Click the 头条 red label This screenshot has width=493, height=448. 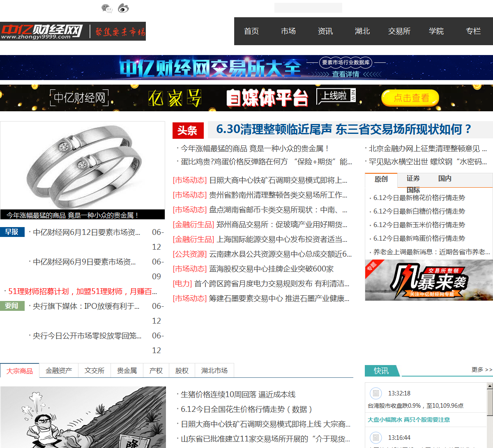coord(188,131)
